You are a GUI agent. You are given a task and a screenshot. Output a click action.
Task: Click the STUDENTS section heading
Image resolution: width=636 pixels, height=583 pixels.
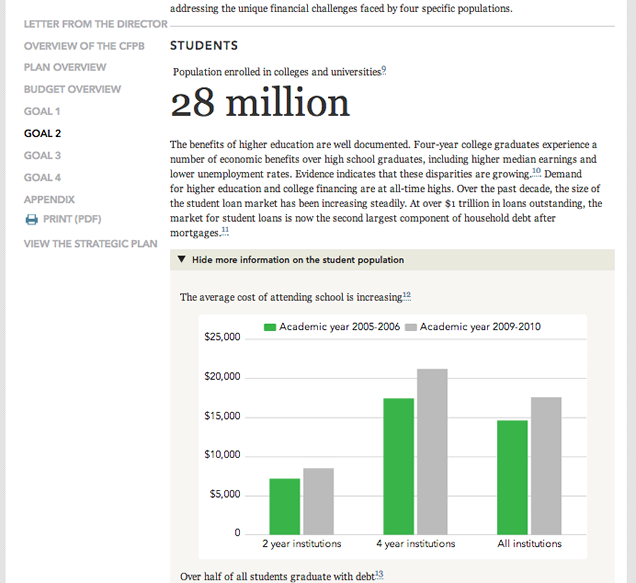pyautogui.click(x=204, y=45)
